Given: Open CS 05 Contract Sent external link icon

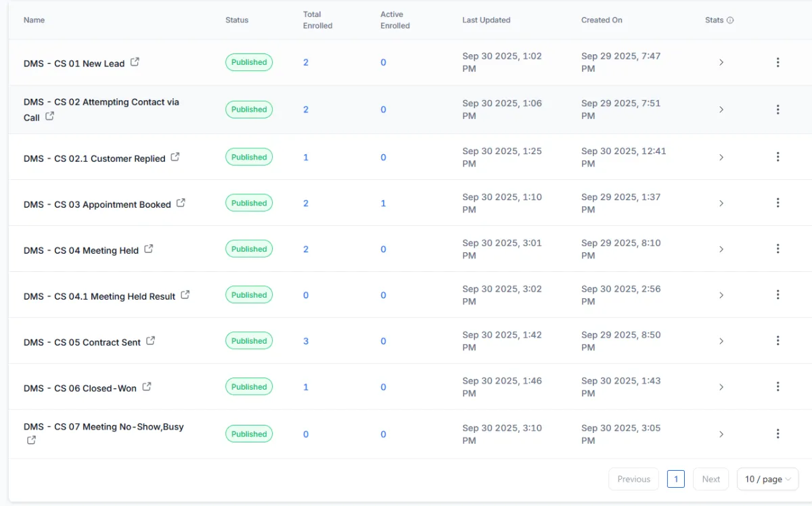Looking at the screenshot, I should 151,341.
